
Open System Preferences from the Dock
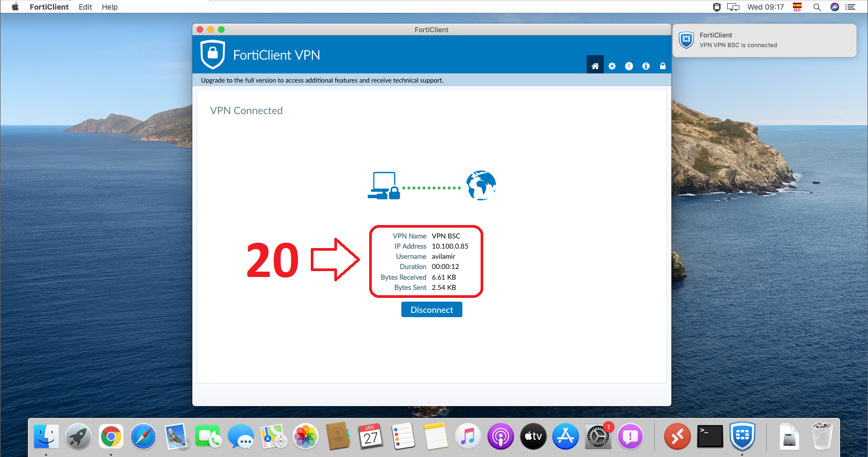click(x=597, y=437)
